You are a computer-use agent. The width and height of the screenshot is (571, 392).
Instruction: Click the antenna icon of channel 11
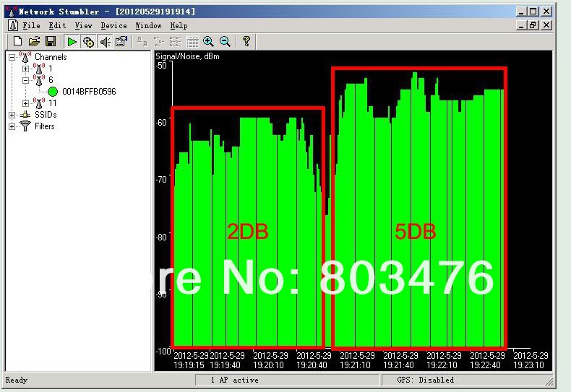point(38,103)
